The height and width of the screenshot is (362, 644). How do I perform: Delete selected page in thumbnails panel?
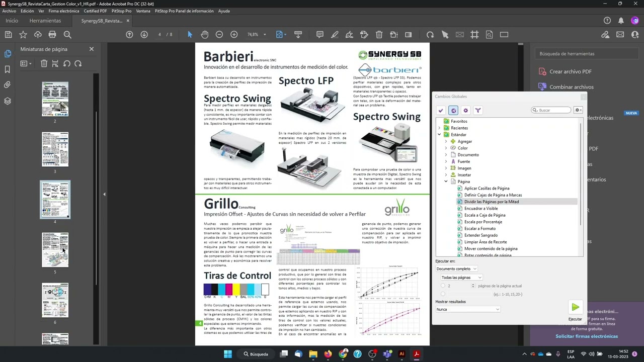[44, 63]
